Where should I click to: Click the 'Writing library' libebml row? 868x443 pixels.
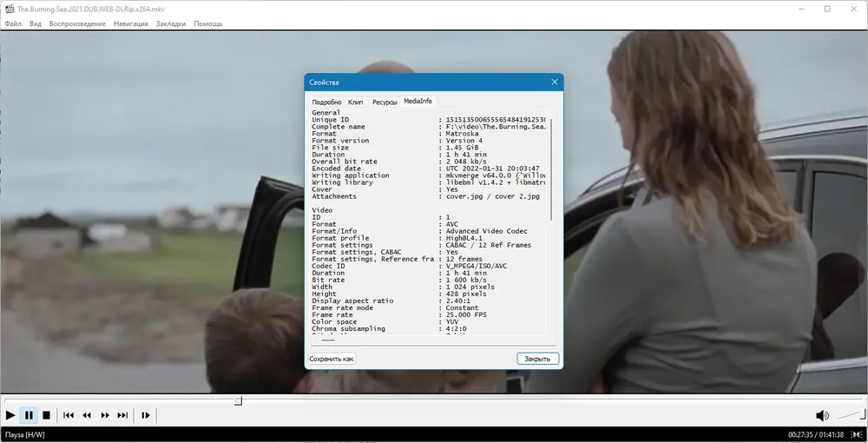[x=429, y=182]
